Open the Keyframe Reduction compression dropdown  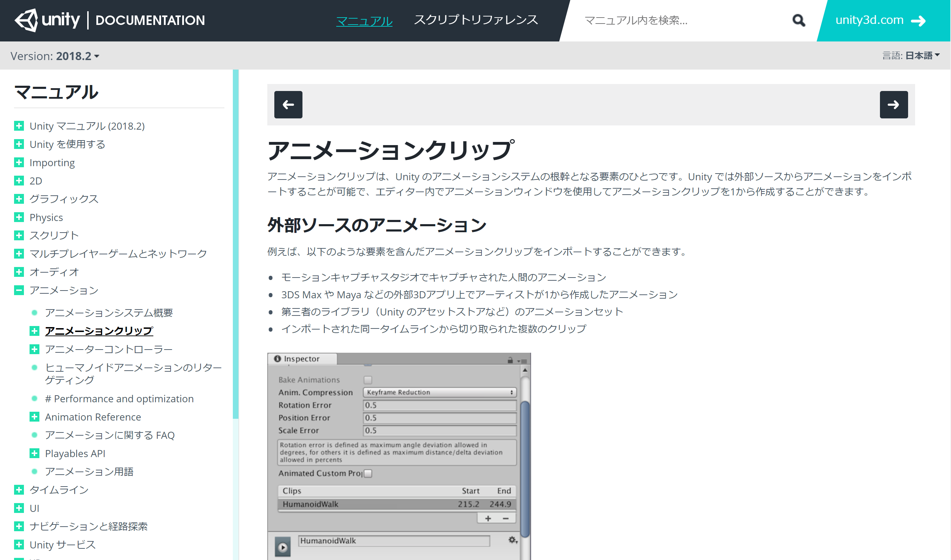pyautogui.click(x=439, y=392)
